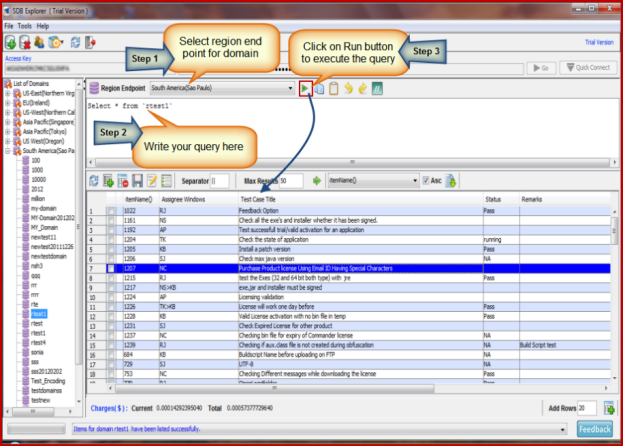This screenshot has height=446, width=623.
Task: Collapse the South America (Sao Paulo) node
Action: 8,151
